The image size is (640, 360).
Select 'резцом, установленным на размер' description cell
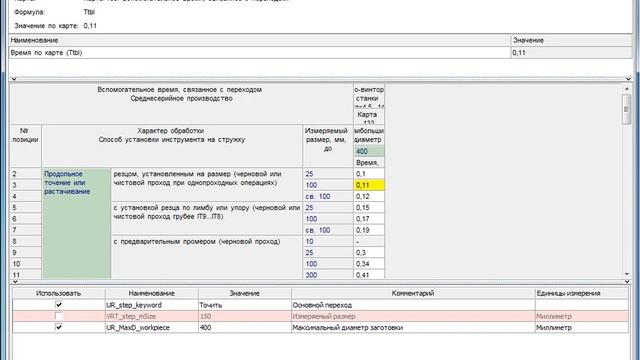click(x=207, y=185)
